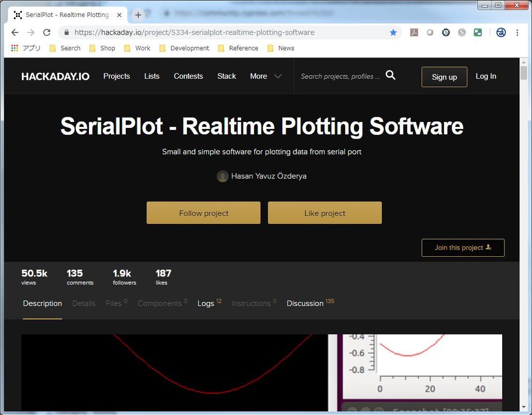The height and width of the screenshot is (415, 532).
Task: Click the search magnifier icon
Action: pyautogui.click(x=390, y=76)
